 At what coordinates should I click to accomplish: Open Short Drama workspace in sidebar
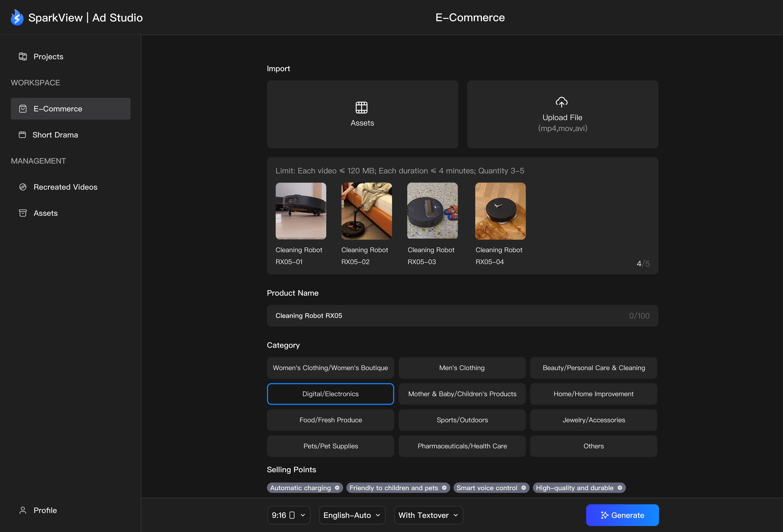coord(55,135)
